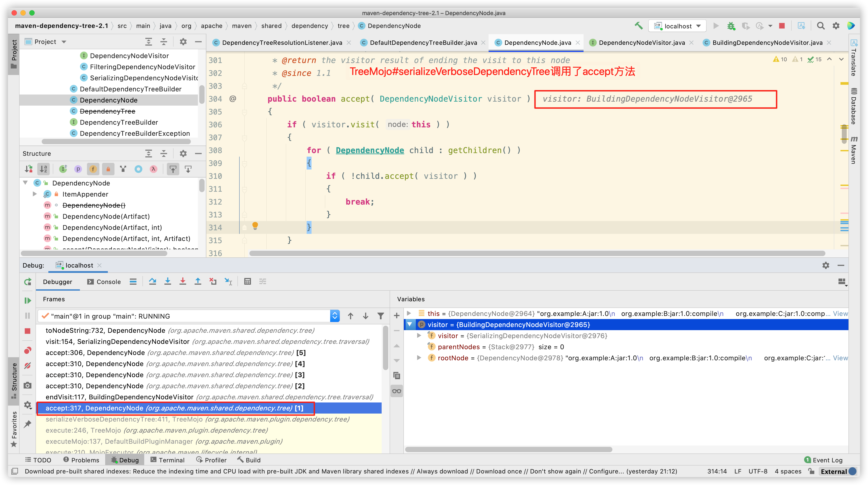Viewport: 868px width, 485px height.
Task: Toggle Show Fields in Structure
Action: [93, 169]
